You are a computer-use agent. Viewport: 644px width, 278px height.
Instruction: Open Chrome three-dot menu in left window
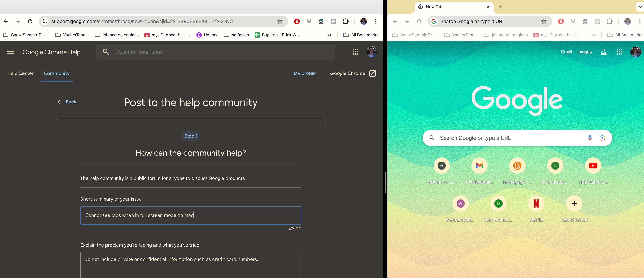tap(376, 21)
